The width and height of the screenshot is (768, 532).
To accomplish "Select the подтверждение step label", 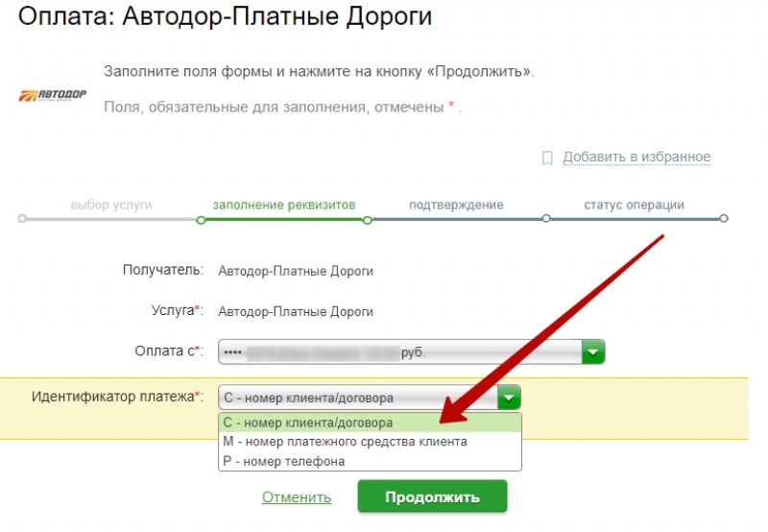I will point(456,205).
